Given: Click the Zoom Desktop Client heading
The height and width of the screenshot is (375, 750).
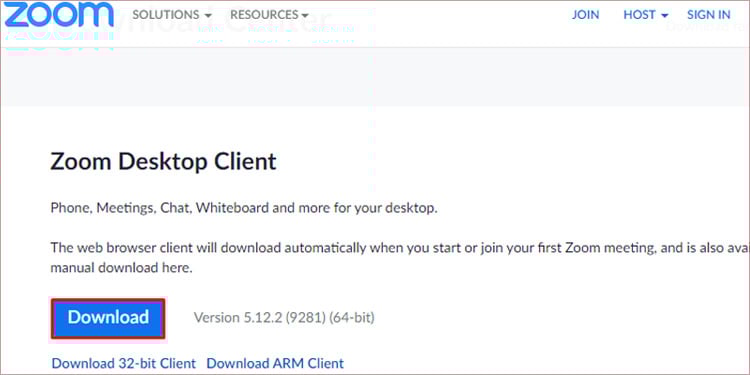Looking at the screenshot, I should click(163, 162).
